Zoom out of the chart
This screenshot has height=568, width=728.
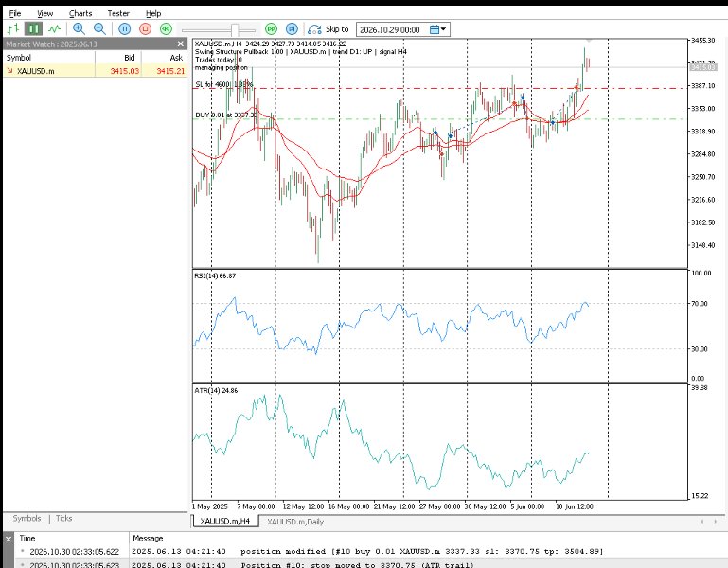coord(99,28)
